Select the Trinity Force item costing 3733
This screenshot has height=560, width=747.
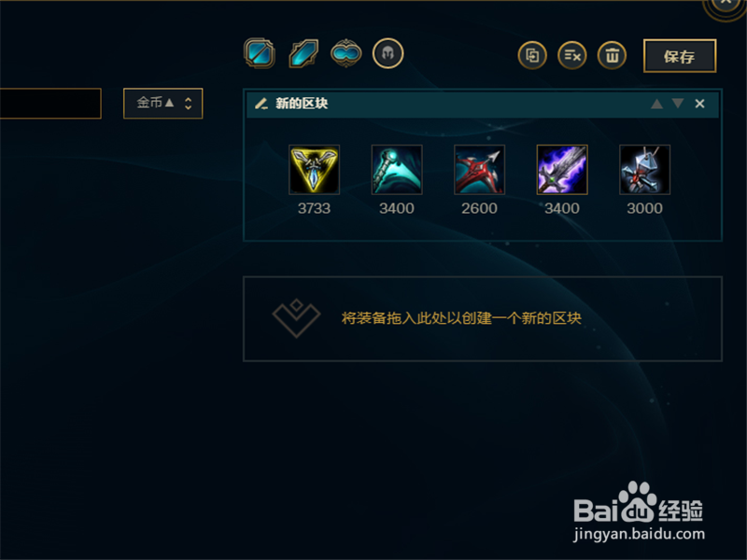click(x=315, y=170)
